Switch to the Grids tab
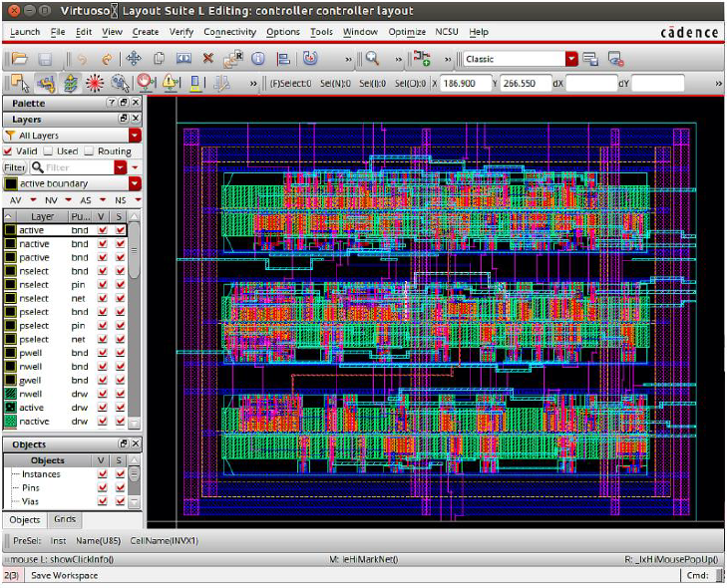Screen dimensions: 727x588 (65, 519)
